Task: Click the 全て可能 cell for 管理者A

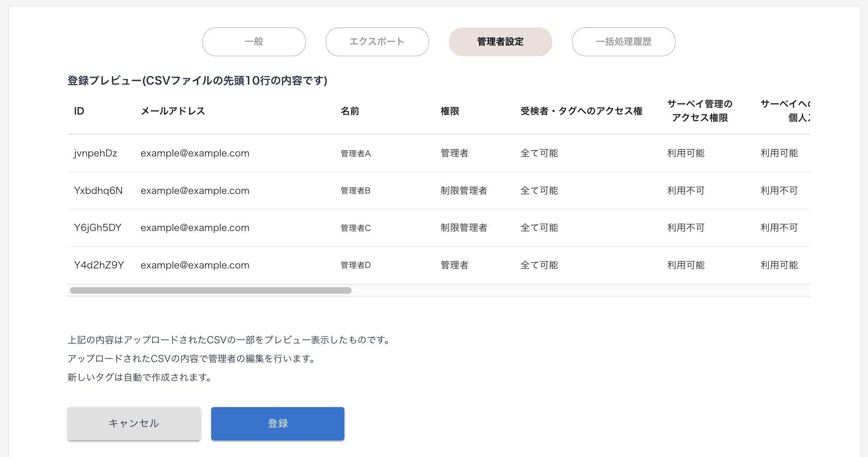Action: pos(539,153)
